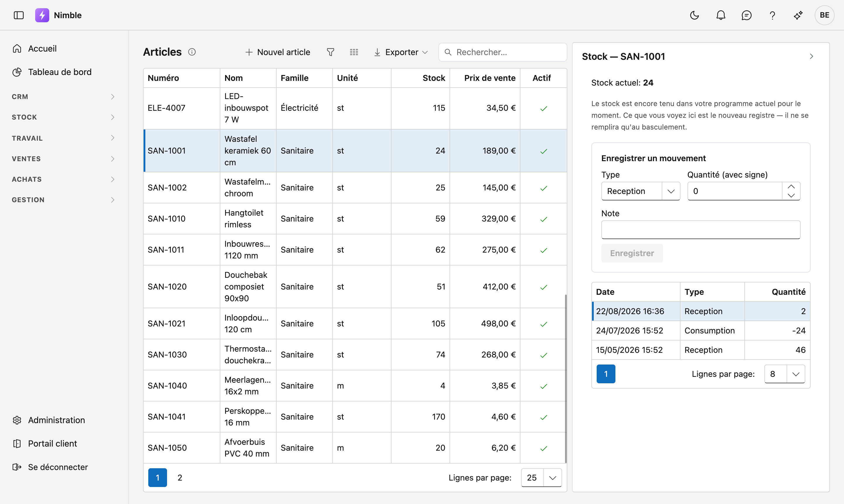Go to page 2 of the articles
844x504 pixels.
click(180, 478)
